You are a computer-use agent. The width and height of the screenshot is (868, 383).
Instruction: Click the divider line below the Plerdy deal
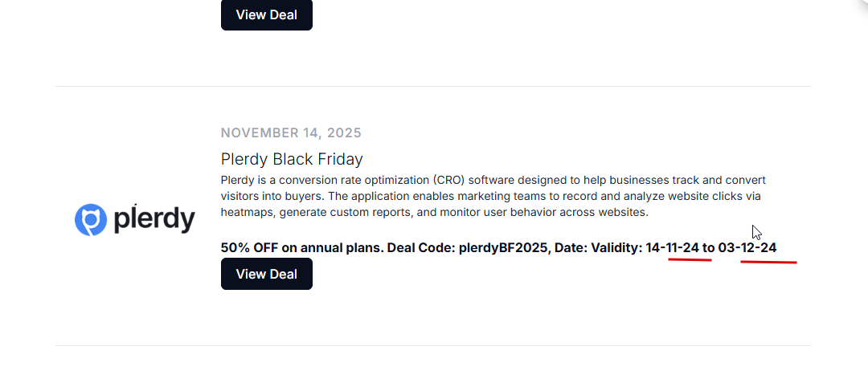click(x=433, y=345)
